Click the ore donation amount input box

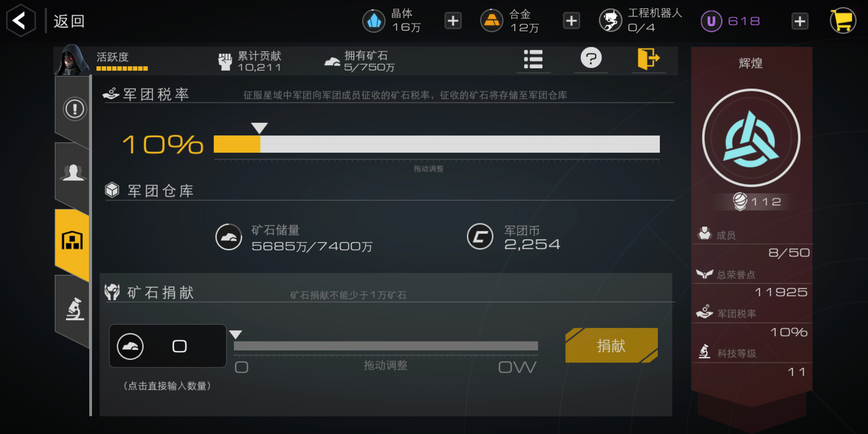[168, 346]
